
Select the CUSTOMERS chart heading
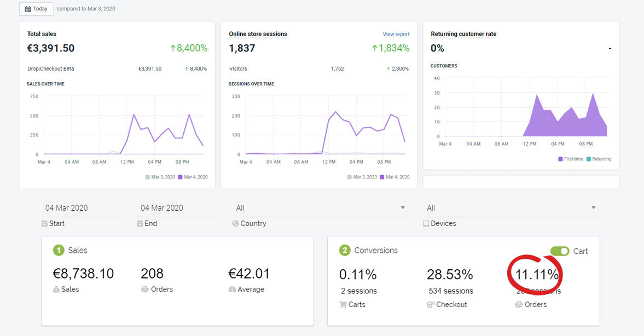(444, 66)
